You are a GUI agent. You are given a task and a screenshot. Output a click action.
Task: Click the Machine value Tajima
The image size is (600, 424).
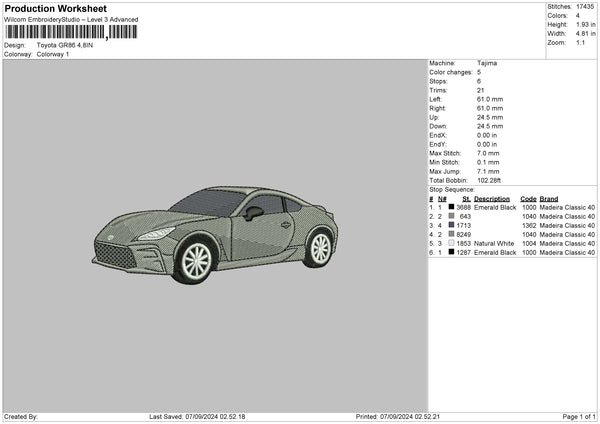pyautogui.click(x=488, y=63)
